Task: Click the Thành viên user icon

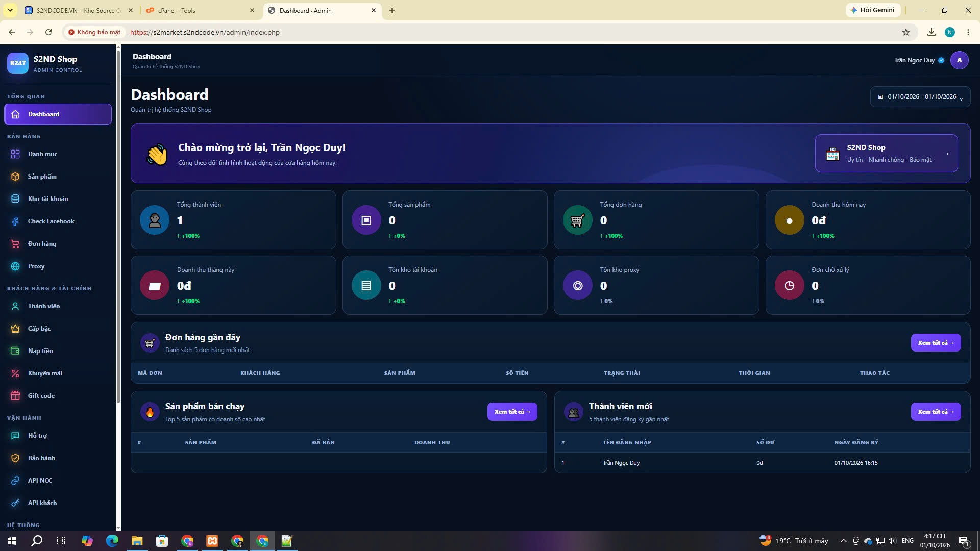Action: coord(15,306)
